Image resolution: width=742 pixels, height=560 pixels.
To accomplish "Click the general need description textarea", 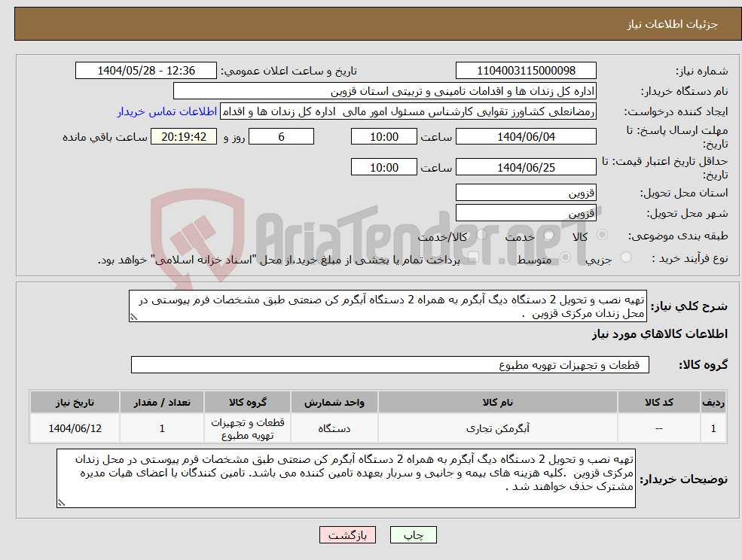I will [387, 306].
